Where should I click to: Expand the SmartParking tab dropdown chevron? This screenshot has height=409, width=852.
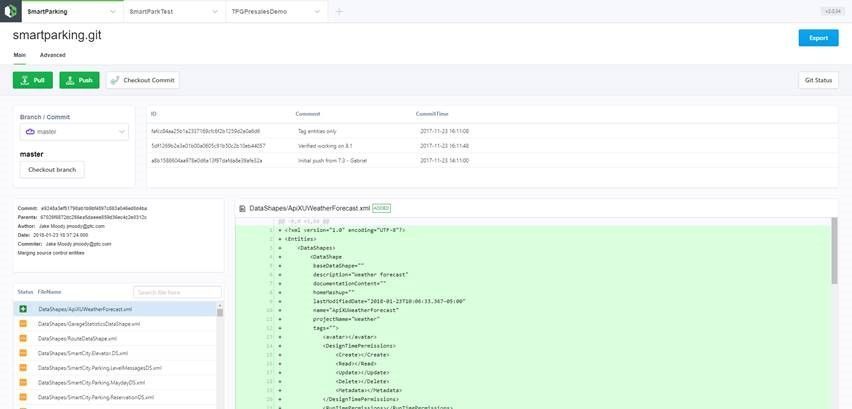click(112, 11)
